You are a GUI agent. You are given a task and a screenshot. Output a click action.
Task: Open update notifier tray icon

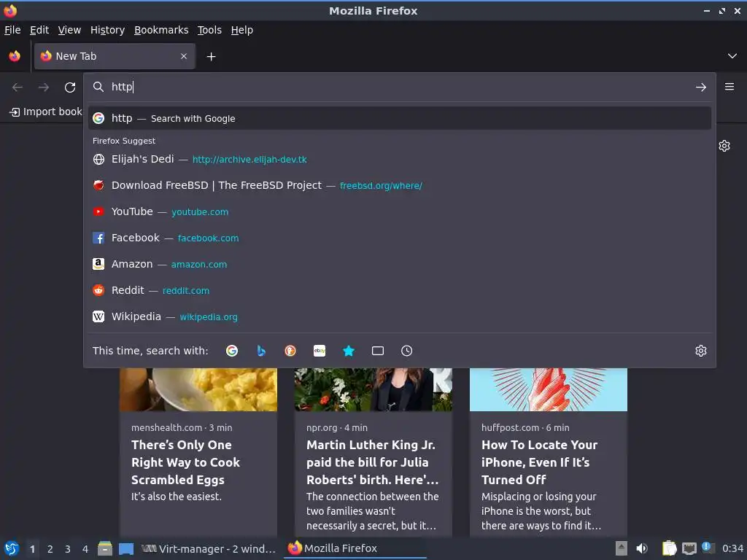708,548
